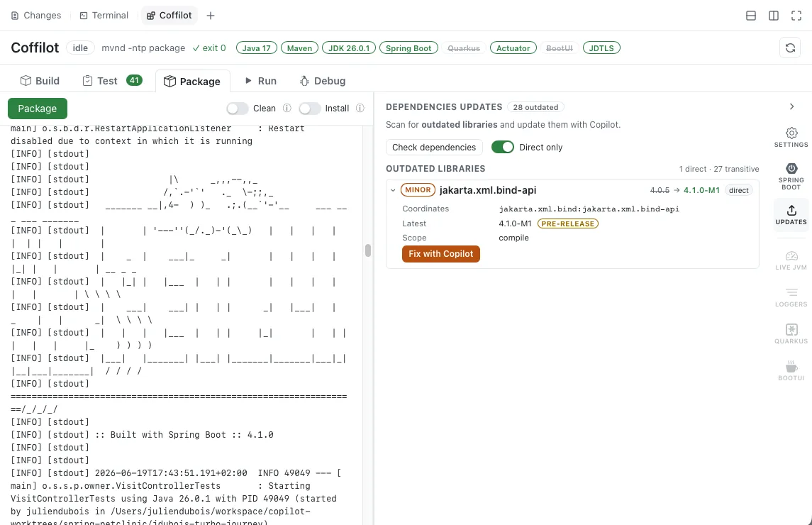
Task: Click the green Package button
Action: click(38, 109)
